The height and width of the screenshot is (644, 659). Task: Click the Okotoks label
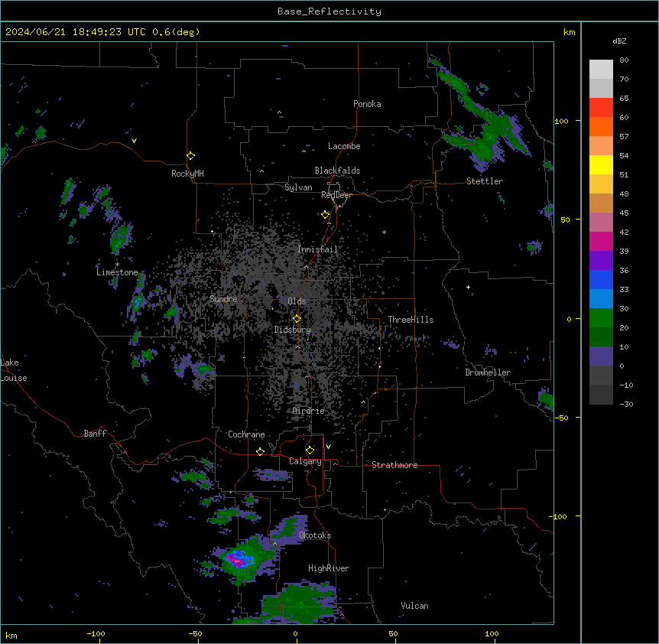pos(315,535)
